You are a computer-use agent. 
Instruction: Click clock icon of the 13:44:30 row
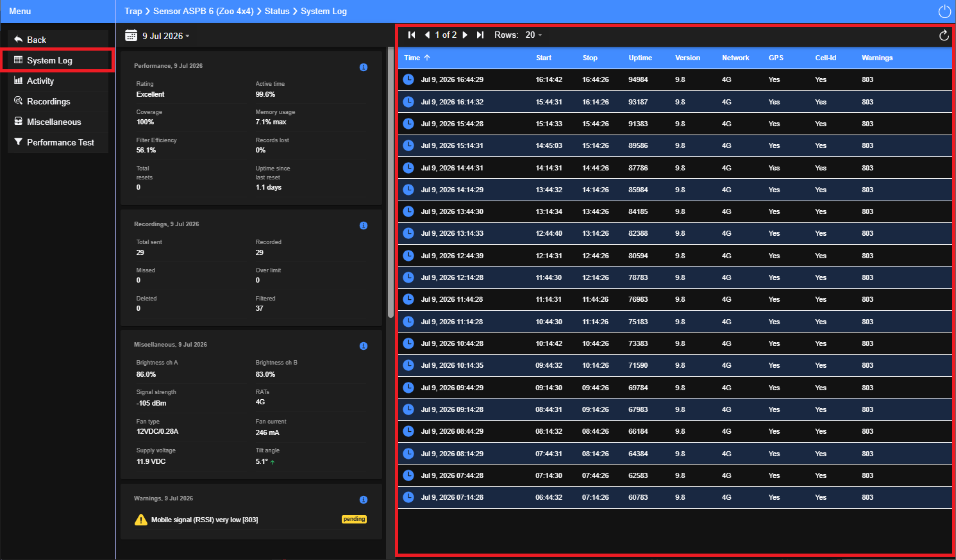click(x=408, y=211)
